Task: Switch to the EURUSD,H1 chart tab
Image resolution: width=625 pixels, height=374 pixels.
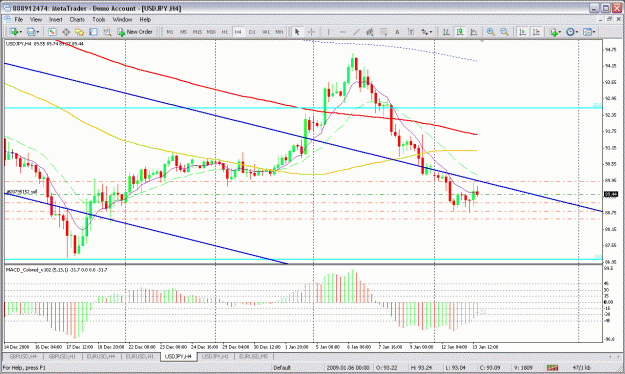Action: (140, 356)
